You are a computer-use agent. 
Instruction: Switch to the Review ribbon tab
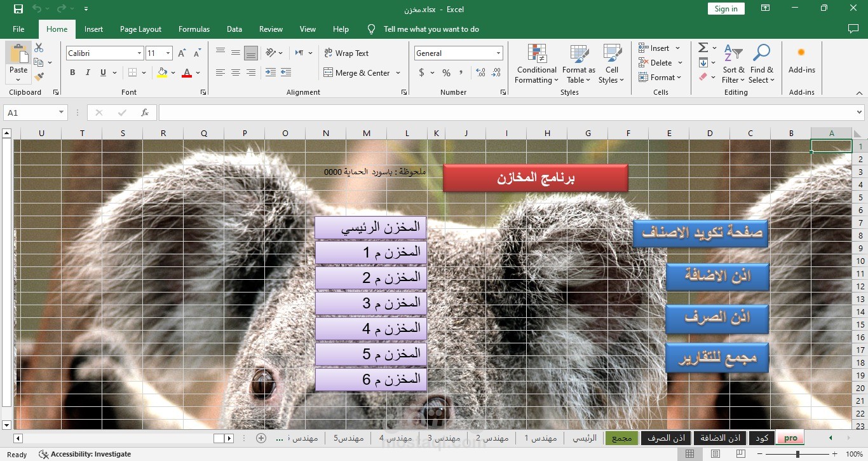point(271,29)
